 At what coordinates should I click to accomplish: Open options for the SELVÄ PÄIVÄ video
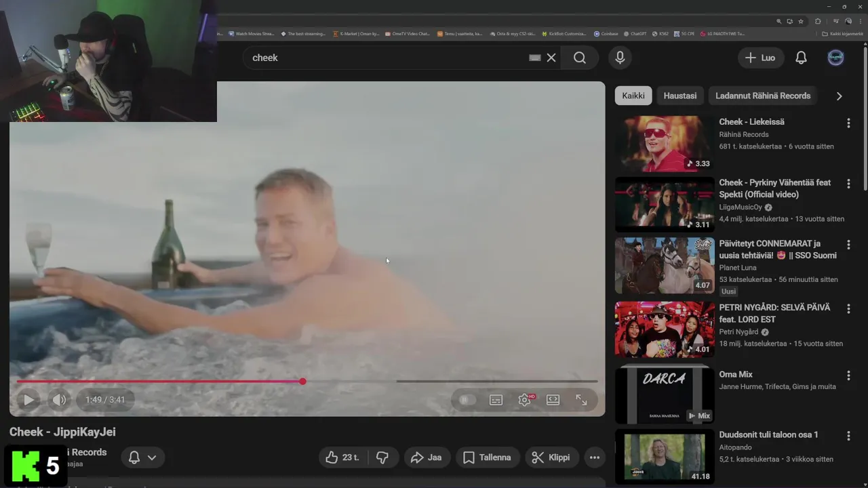[848, 308]
